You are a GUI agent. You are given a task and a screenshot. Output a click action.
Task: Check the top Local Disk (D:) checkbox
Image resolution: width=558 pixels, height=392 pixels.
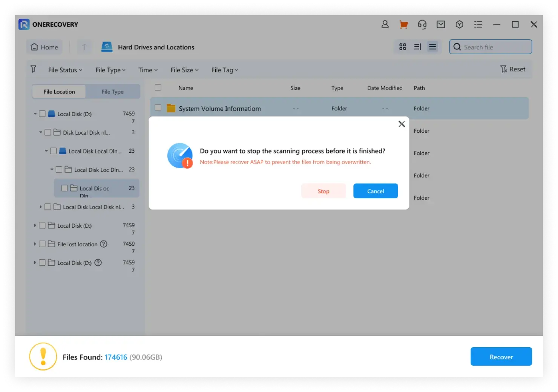pyautogui.click(x=42, y=114)
